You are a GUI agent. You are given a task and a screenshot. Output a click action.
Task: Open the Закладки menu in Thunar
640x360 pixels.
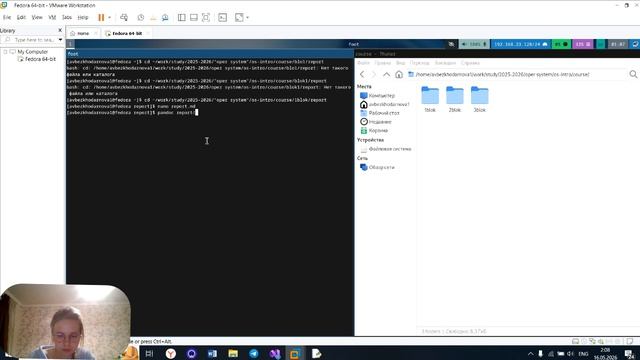pos(445,63)
